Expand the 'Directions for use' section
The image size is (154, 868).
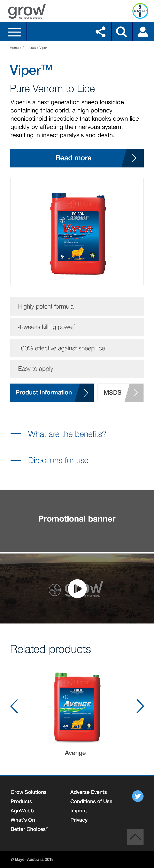coord(58,460)
